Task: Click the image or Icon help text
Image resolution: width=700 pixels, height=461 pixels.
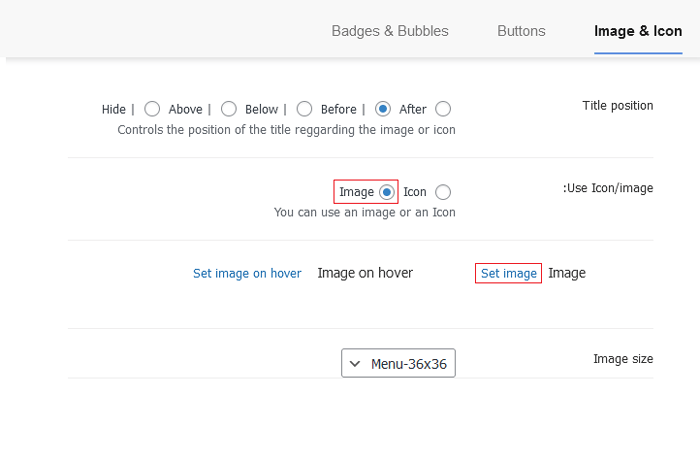Action: [x=364, y=212]
